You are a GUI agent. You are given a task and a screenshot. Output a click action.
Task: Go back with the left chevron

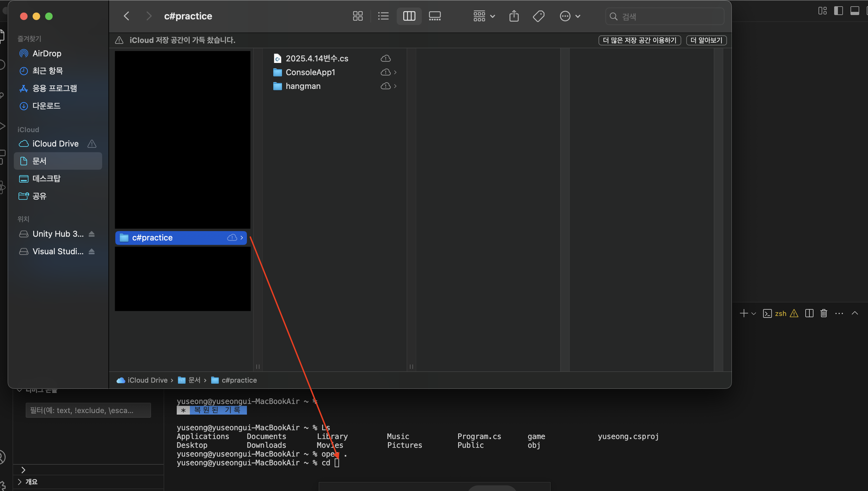[127, 16]
